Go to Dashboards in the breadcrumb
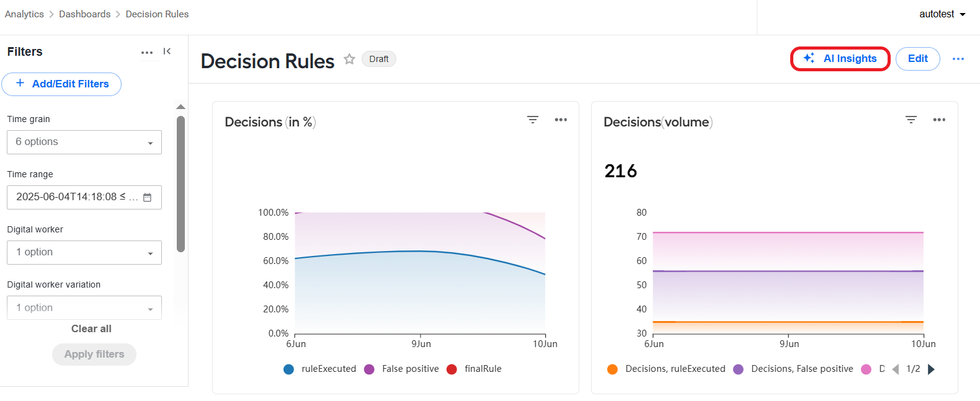The image size is (980, 401). pyautogui.click(x=84, y=14)
